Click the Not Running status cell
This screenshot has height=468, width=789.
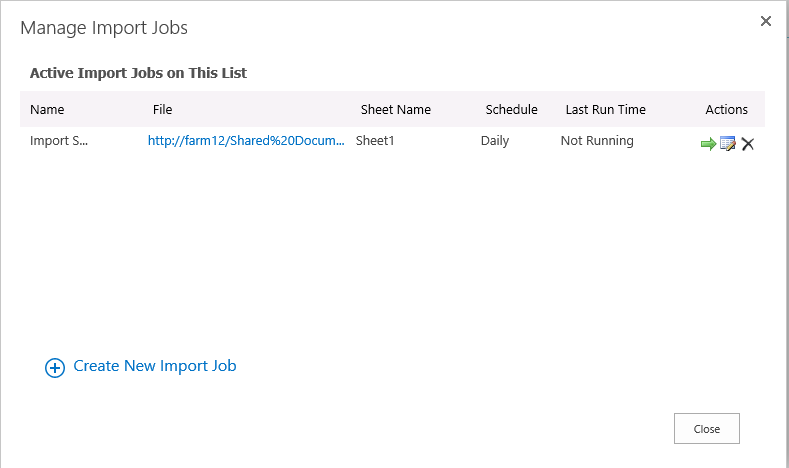click(x=597, y=140)
